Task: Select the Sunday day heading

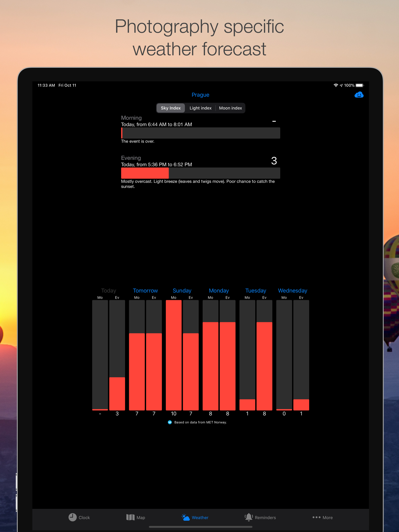Action: 182,291
